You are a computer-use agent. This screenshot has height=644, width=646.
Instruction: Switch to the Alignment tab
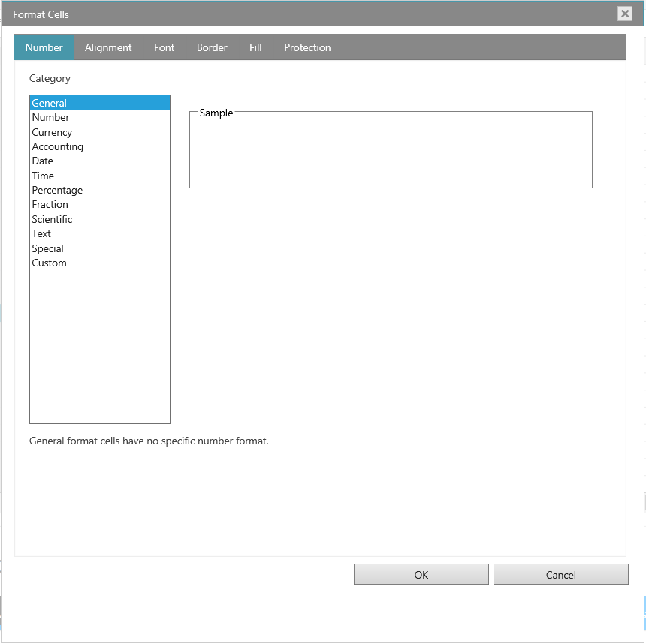(108, 47)
